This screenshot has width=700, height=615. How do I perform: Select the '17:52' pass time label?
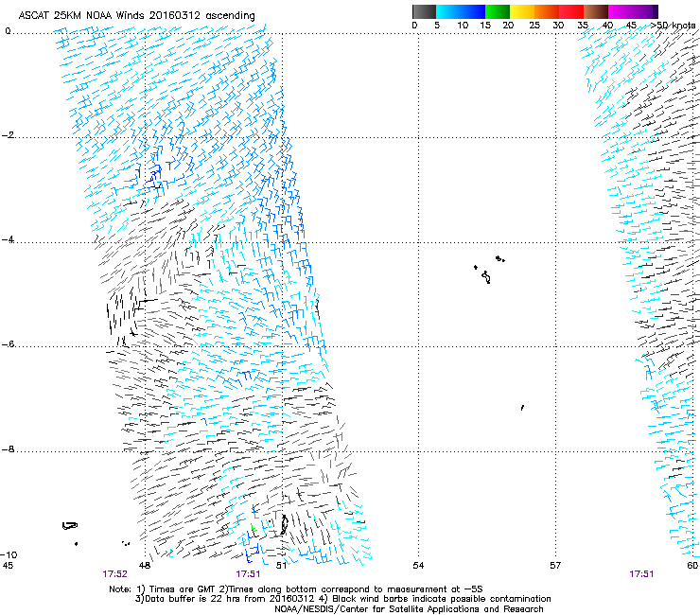pos(114,574)
